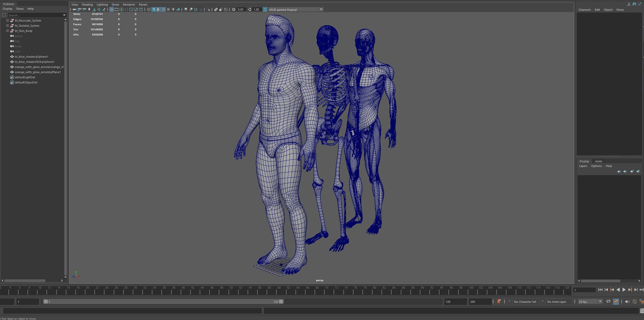Click the Set Key bookmark icon
Screen dimensions: 644x320
[x=499, y=301]
